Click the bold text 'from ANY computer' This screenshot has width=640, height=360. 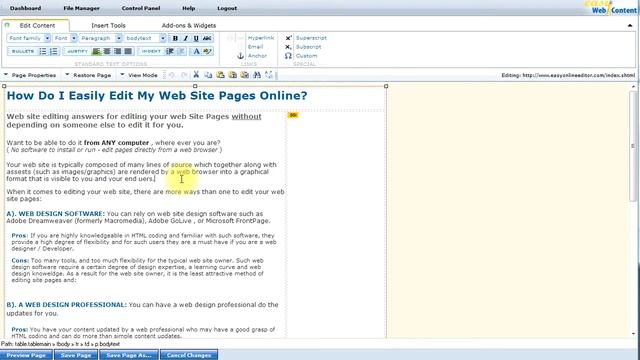[x=116, y=143]
